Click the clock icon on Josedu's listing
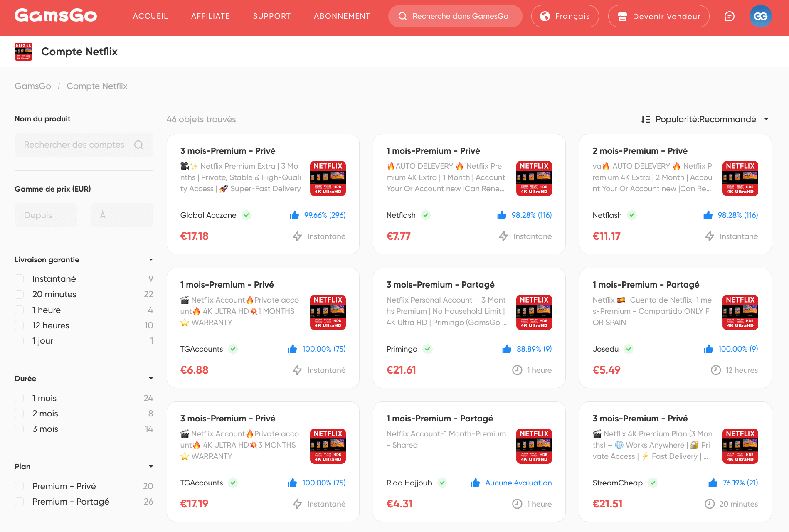Viewport: 789px width, 532px height. click(715, 370)
